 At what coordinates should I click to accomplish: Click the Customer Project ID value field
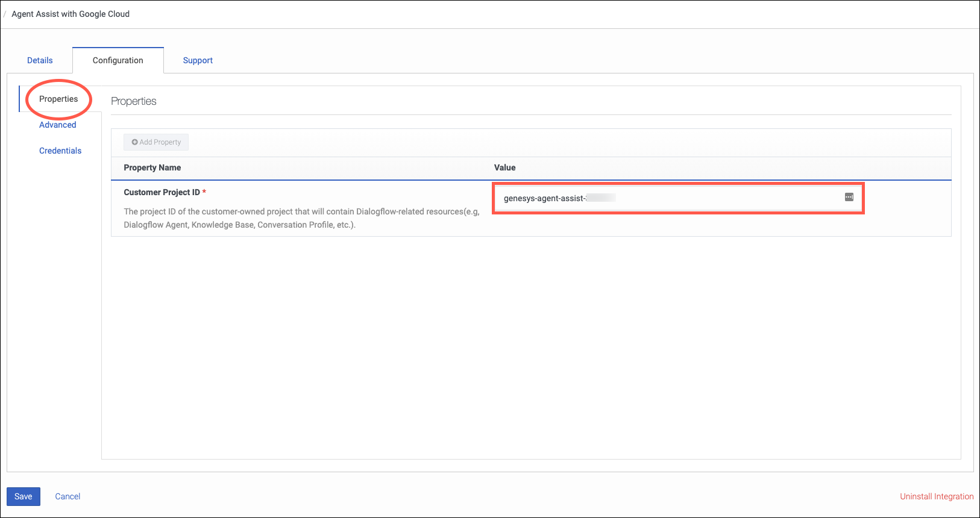(679, 198)
